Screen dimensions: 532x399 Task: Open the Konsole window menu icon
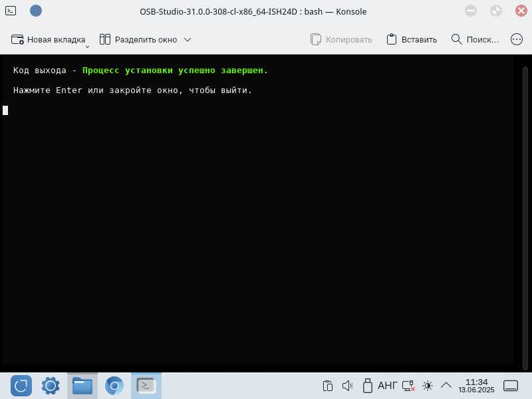(11, 11)
